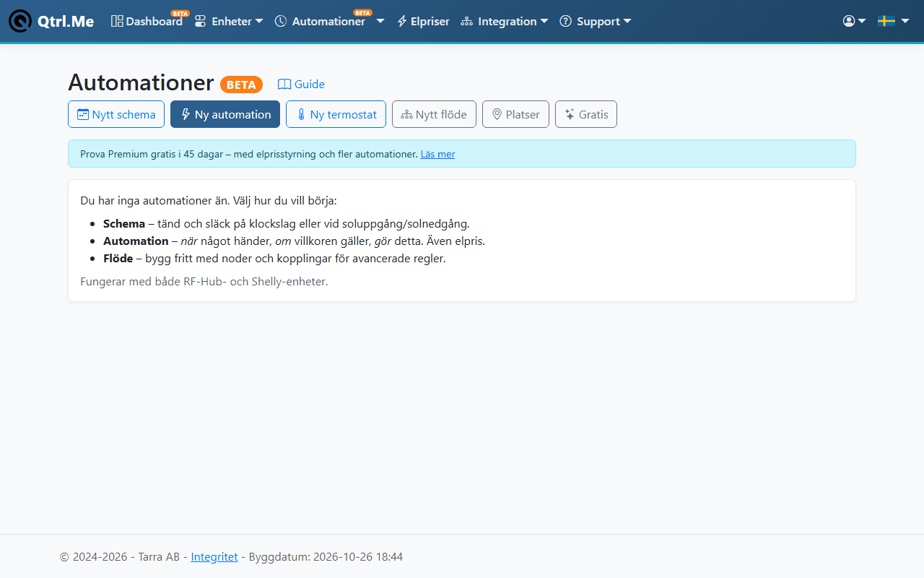Open the Dashboard menu item

[x=147, y=22]
